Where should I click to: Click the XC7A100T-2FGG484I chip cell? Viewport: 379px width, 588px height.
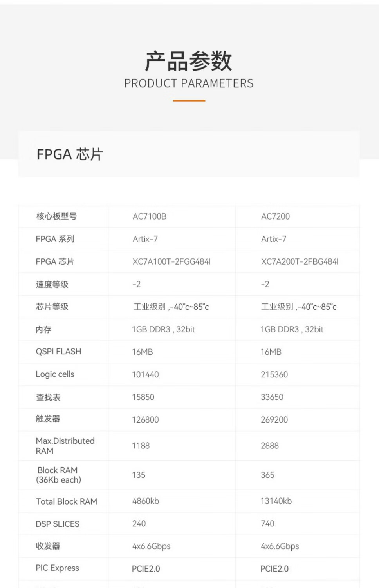[171, 261]
